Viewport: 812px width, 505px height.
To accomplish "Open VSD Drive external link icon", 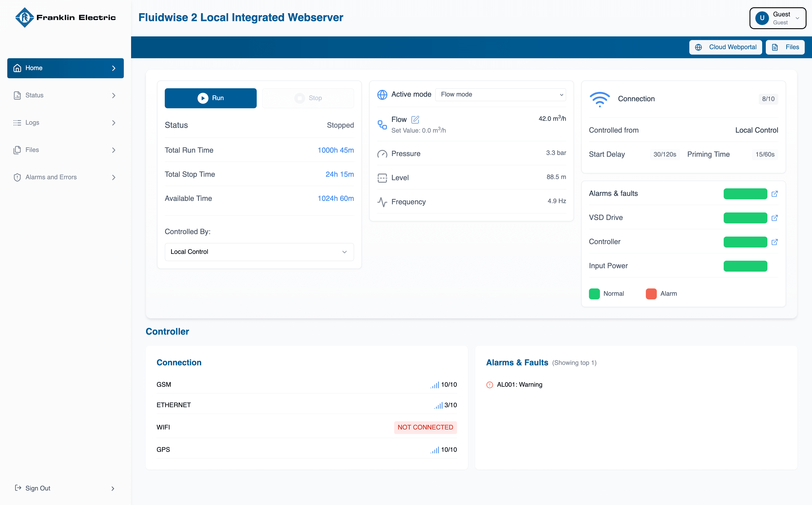I will click(775, 218).
